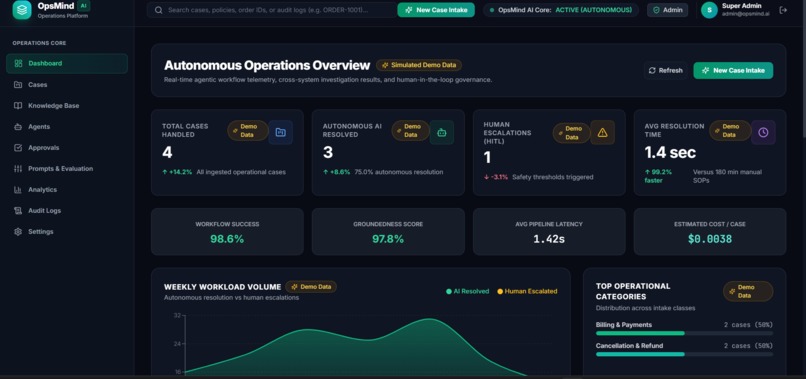The height and width of the screenshot is (379, 806).
Task: Click the OpsMind AI Core status pill
Action: pos(561,10)
